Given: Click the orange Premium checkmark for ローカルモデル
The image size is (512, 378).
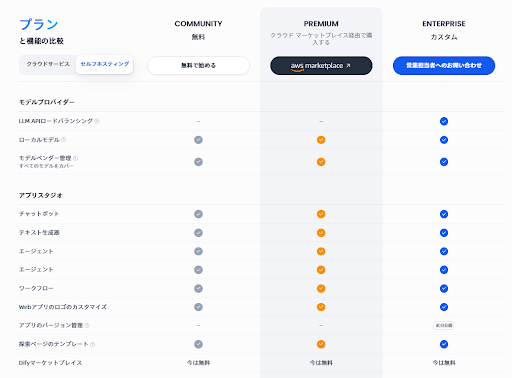Looking at the screenshot, I should point(321,140).
